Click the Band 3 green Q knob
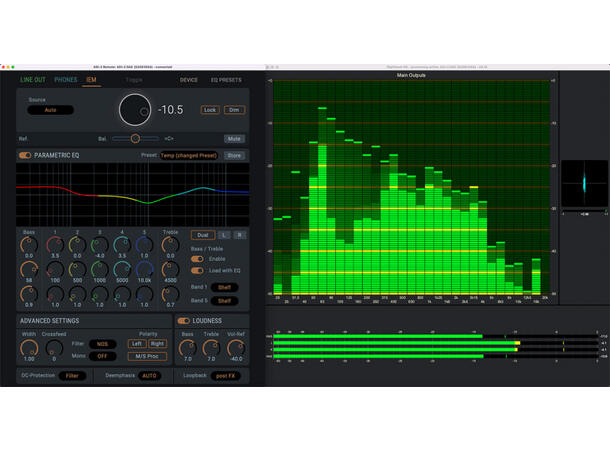 point(100,294)
